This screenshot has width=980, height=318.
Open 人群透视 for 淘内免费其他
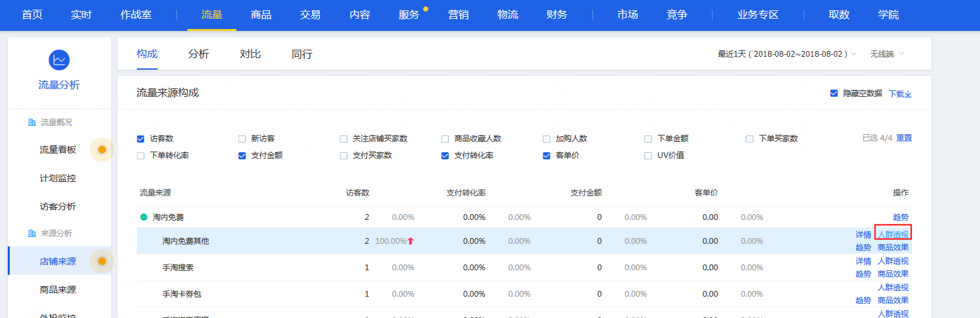pyautogui.click(x=893, y=235)
